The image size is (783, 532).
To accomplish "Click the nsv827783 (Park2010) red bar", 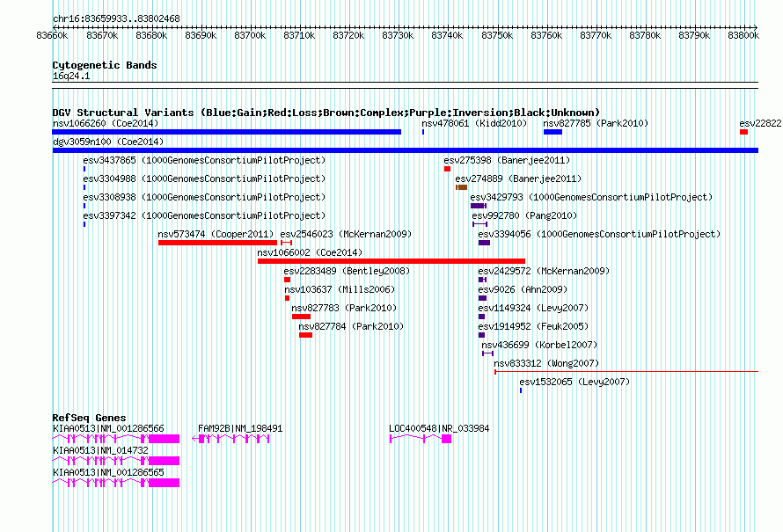I will tap(301, 317).
